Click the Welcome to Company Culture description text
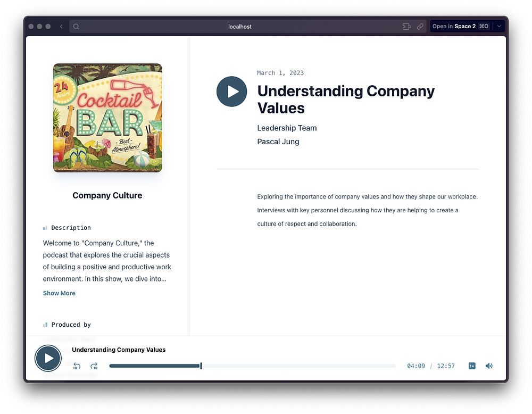 [107, 261]
